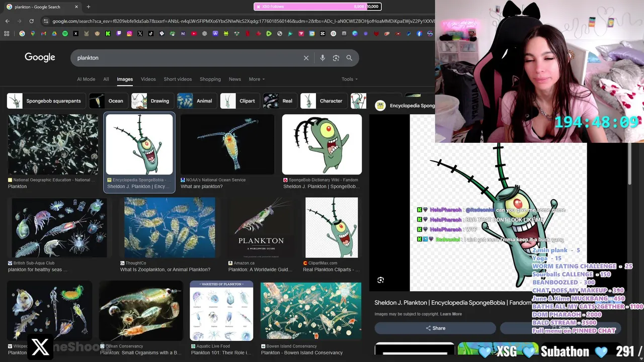Filter by Spongebob squarepants chip
This screenshot has height=362, width=644.
46,101
